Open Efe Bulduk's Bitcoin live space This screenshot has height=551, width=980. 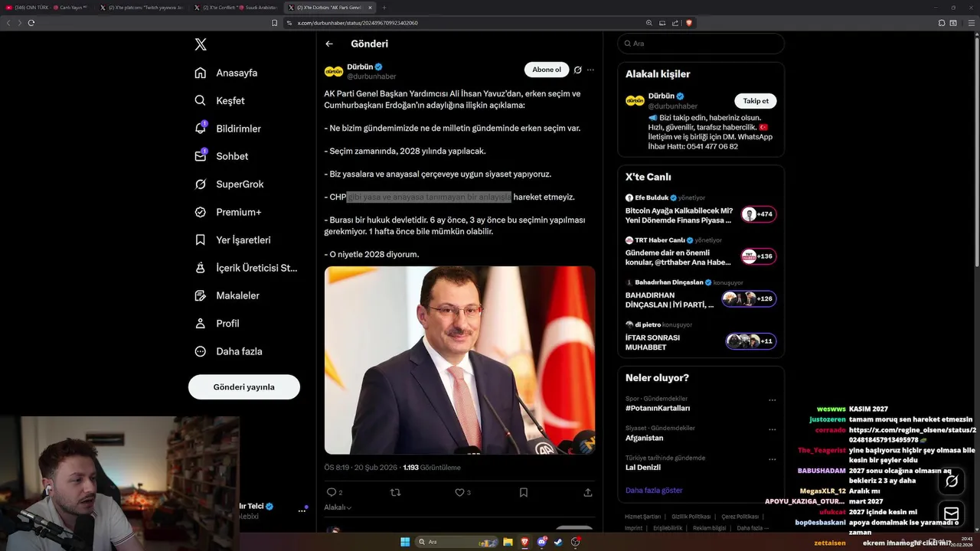click(x=701, y=210)
